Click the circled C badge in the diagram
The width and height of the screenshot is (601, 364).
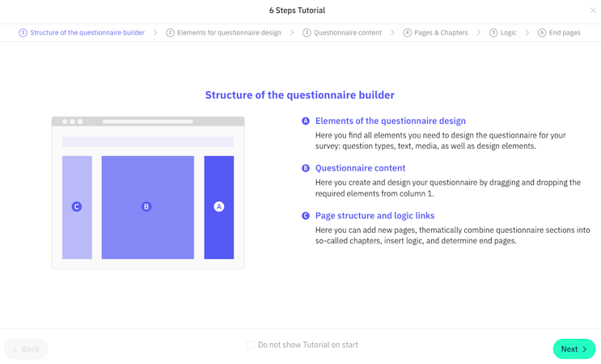click(x=77, y=207)
